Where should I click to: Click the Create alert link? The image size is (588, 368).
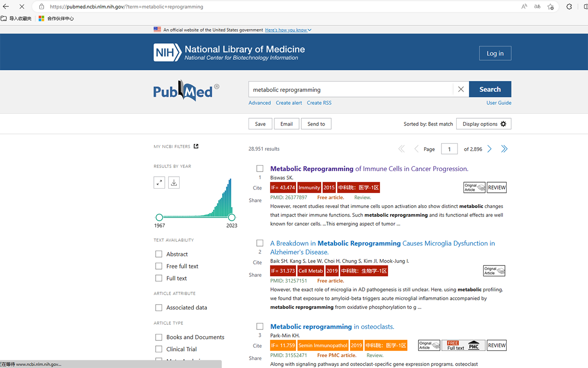pyautogui.click(x=289, y=103)
